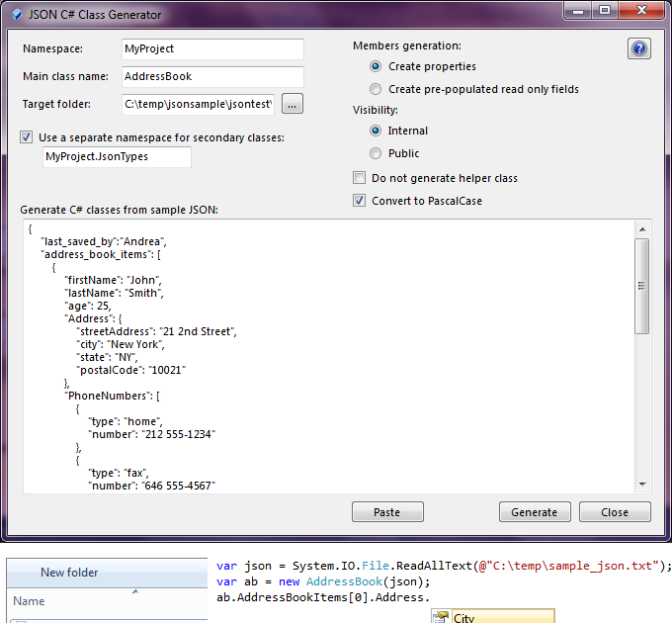
Task: Select Create properties radio button
Action: tap(376, 66)
